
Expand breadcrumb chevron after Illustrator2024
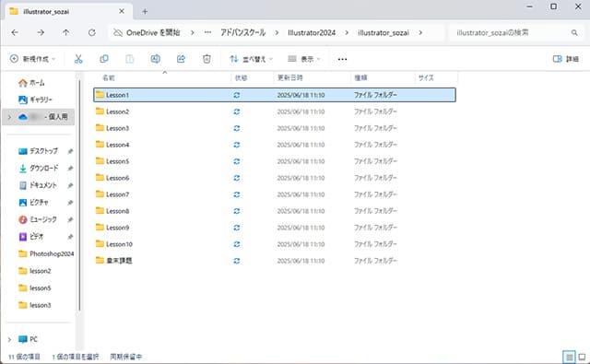(347, 33)
